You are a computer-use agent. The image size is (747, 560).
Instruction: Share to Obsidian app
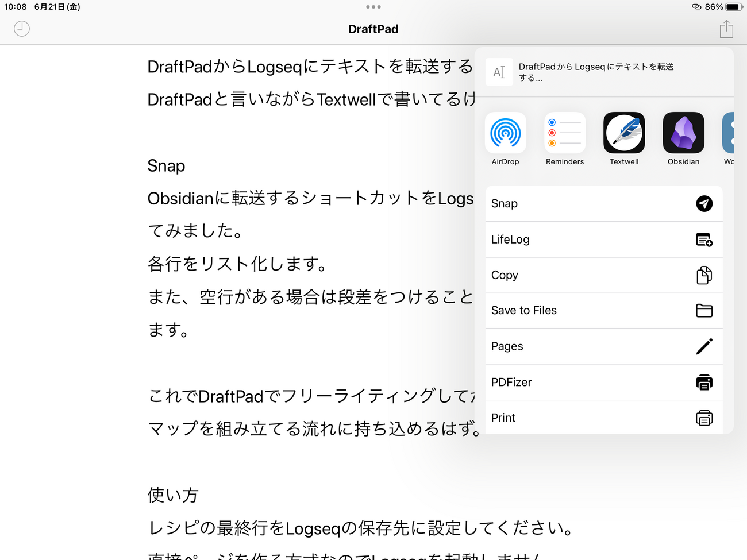click(683, 139)
